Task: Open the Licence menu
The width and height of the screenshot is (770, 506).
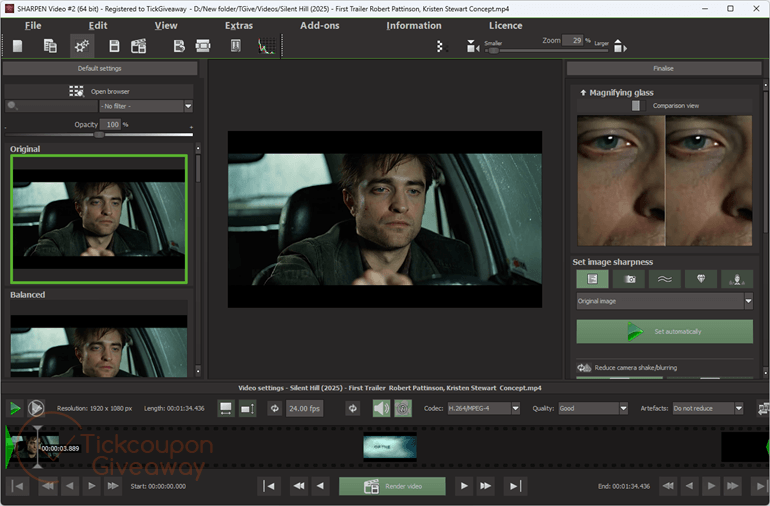Action: point(505,26)
